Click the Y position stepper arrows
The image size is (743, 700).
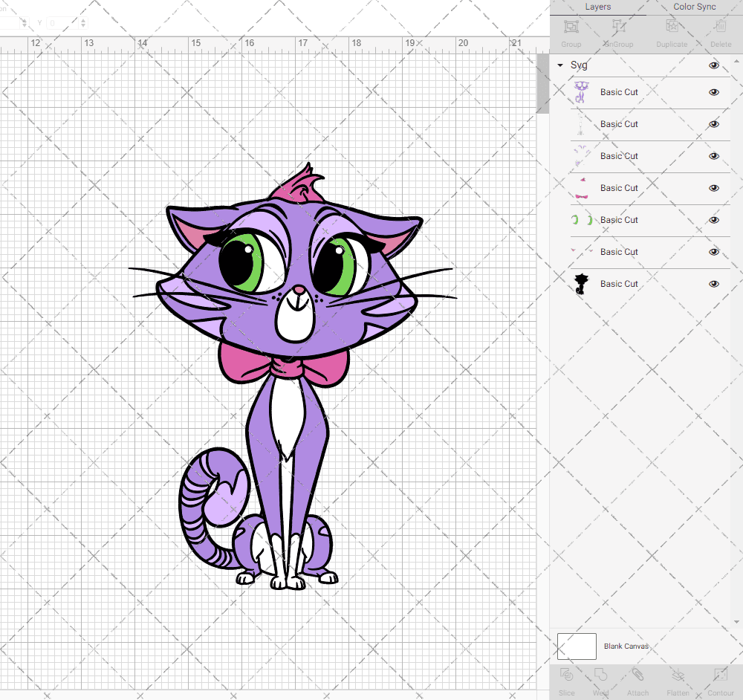point(83,23)
